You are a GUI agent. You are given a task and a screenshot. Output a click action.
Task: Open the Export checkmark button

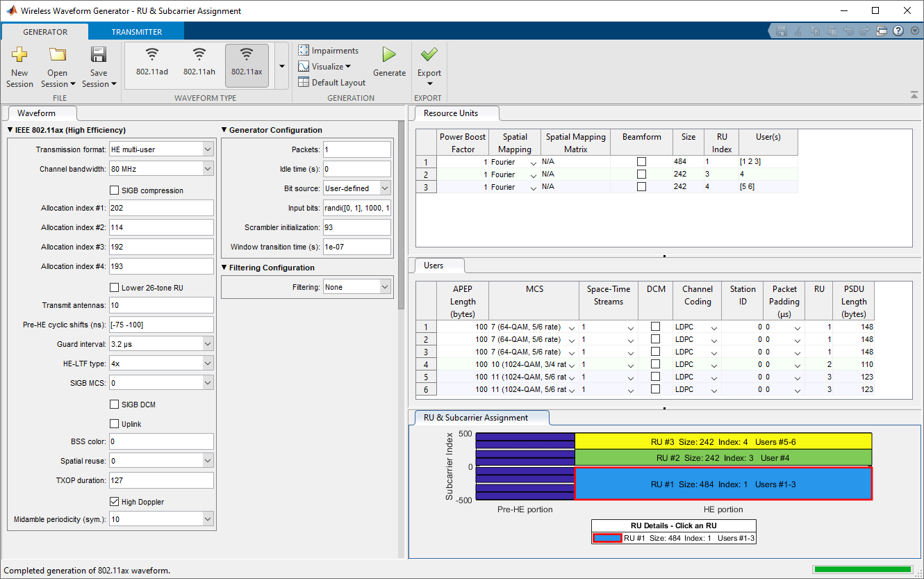point(429,56)
